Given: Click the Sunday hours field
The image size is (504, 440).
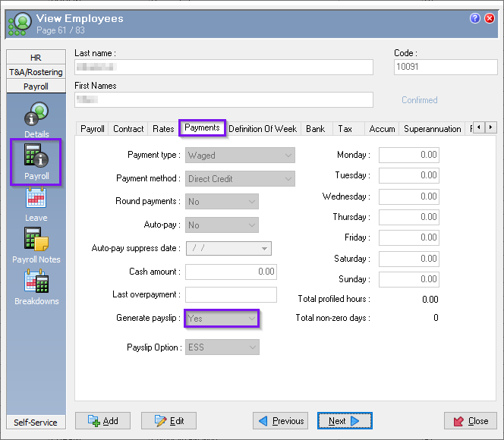Looking at the screenshot, I should [409, 279].
